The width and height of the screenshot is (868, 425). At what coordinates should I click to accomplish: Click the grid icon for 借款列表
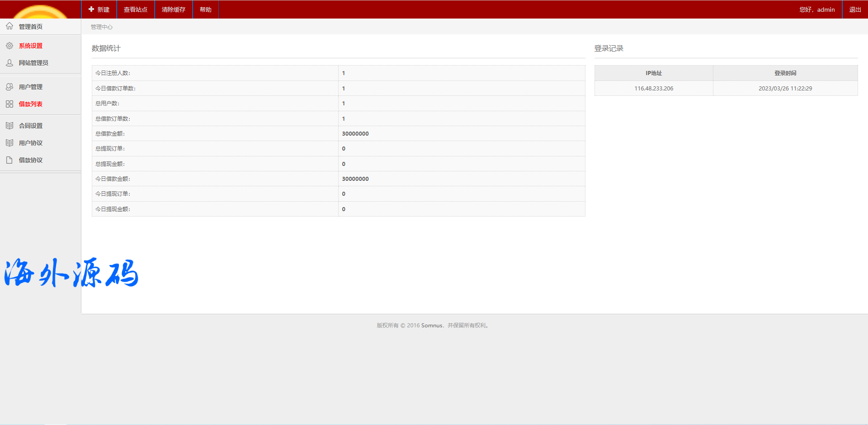point(9,104)
